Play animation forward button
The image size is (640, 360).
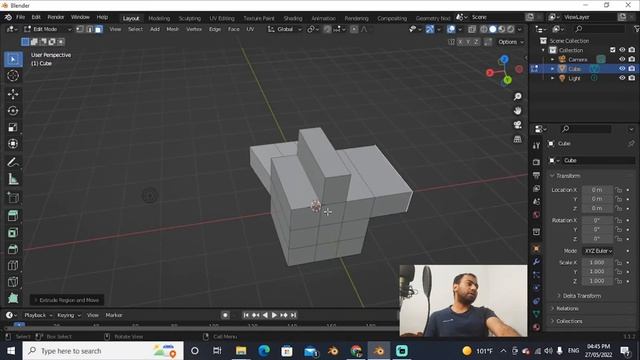[274, 315]
